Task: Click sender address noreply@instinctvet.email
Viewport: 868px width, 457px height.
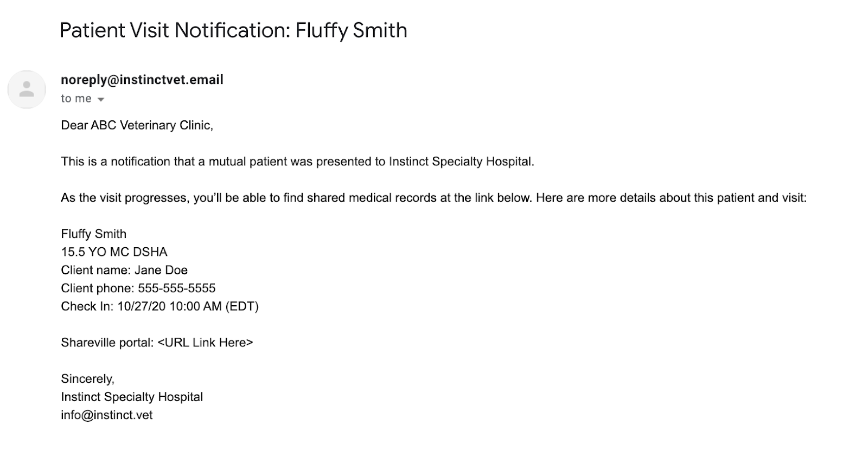Action: pyautogui.click(x=142, y=80)
